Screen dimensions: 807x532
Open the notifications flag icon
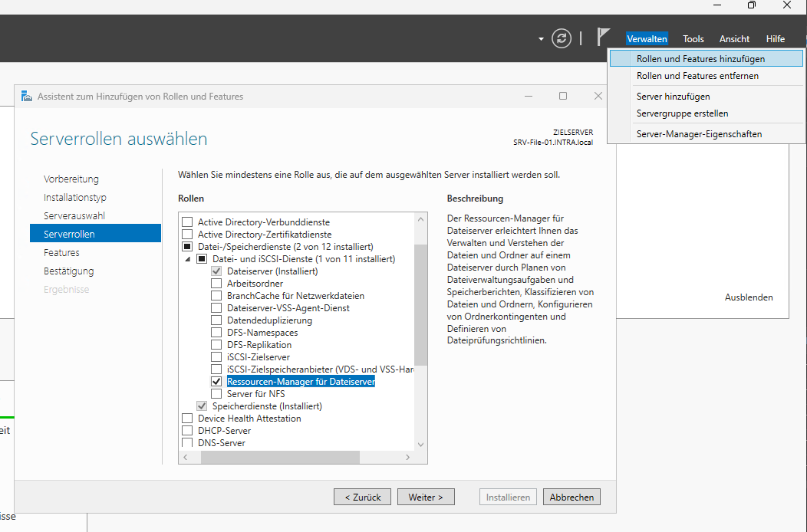(604, 38)
